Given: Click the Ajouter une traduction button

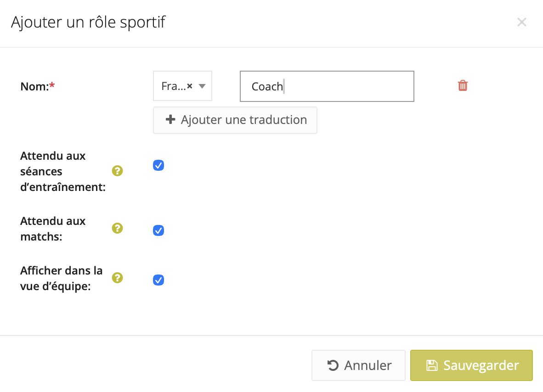Looking at the screenshot, I should (235, 120).
